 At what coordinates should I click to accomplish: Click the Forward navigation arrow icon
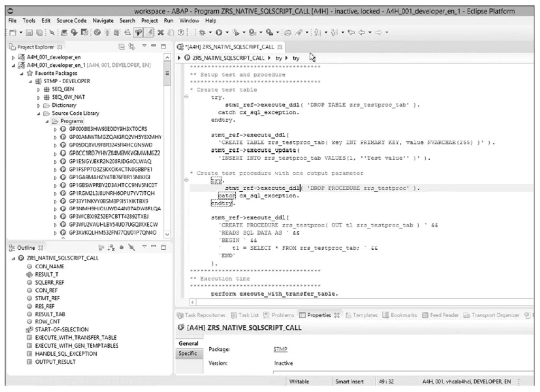[379, 32]
